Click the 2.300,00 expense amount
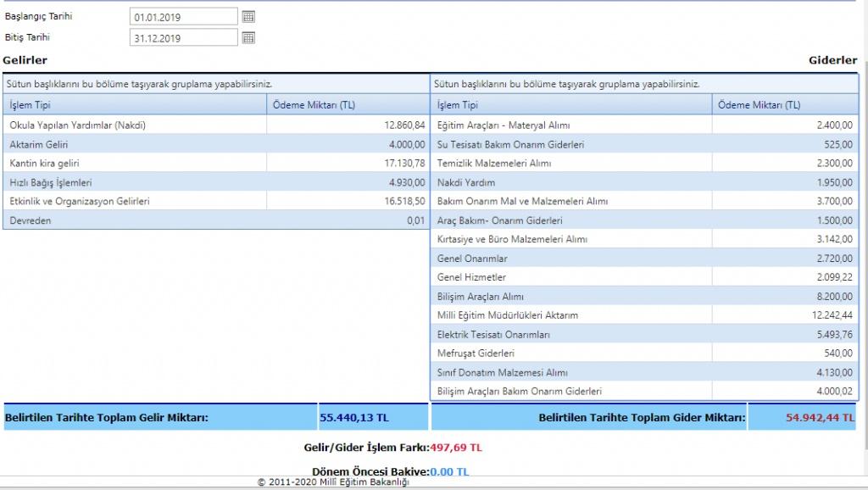 tap(834, 164)
